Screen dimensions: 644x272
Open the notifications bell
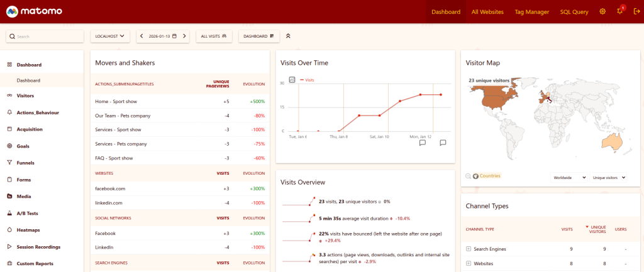pyautogui.click(x=620, y=12)
